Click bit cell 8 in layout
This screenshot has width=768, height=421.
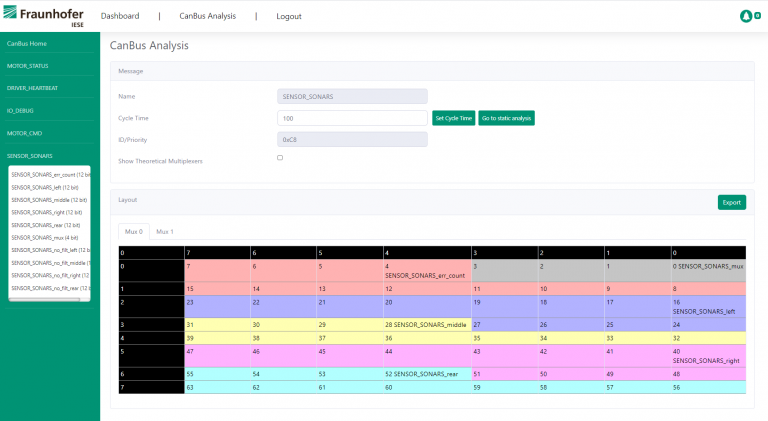point(708,288)
